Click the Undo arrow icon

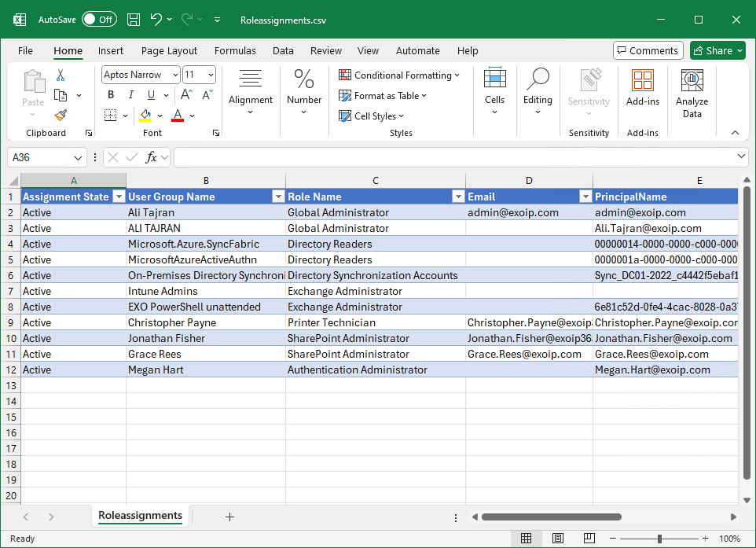156,20
